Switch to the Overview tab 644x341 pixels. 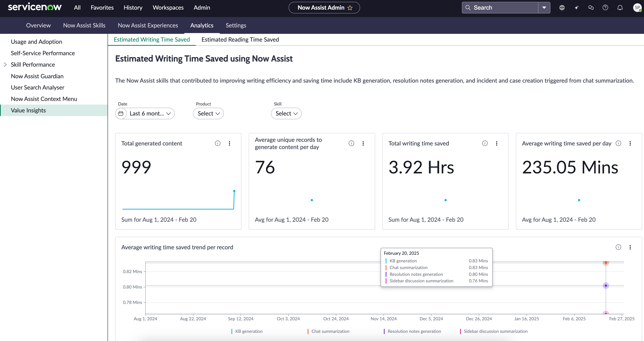point(38,25)
